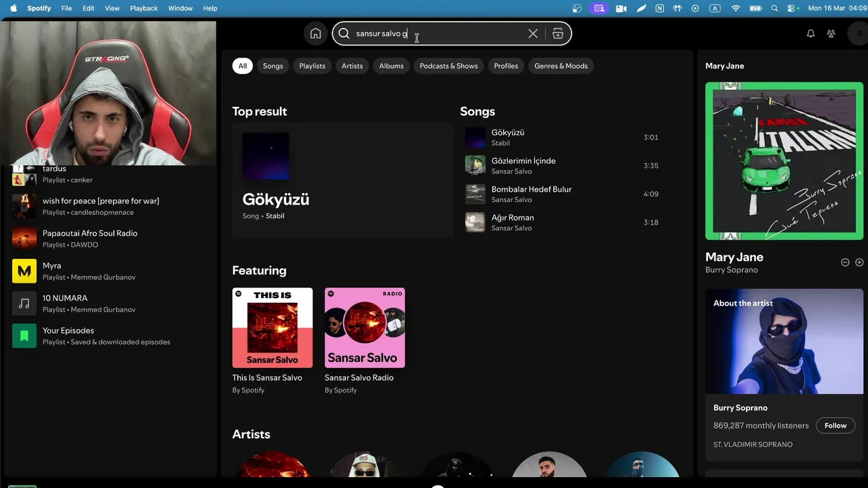Open Apple menu
The width and height of the screenshot is (868, 488).
click(x=13, y=8)
